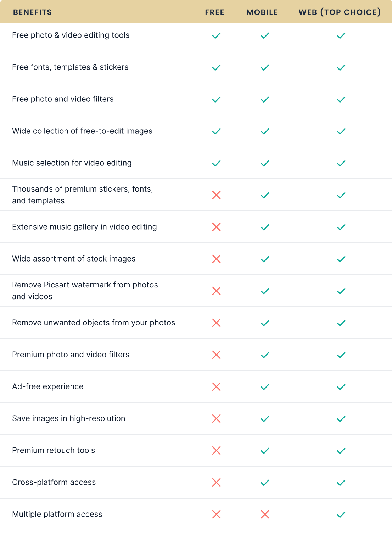Click Mobile checkmark for Remove Picsart watermark
This screenshot has height=533, width=392.
[265, 291]
